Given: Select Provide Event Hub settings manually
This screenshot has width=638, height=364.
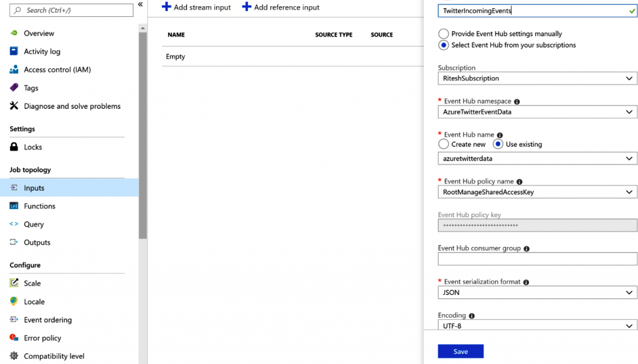Looking at the screenshot, I should point(444,34).
